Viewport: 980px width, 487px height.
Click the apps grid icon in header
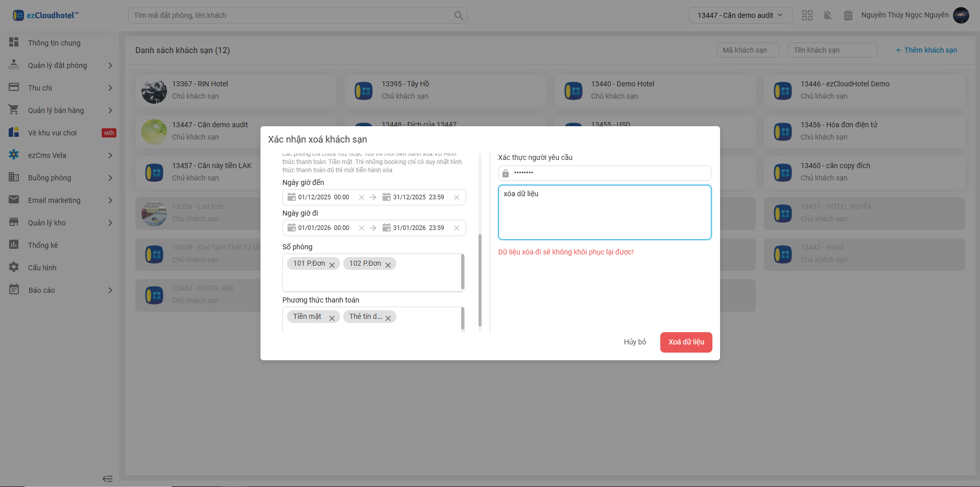click(807, 15)
